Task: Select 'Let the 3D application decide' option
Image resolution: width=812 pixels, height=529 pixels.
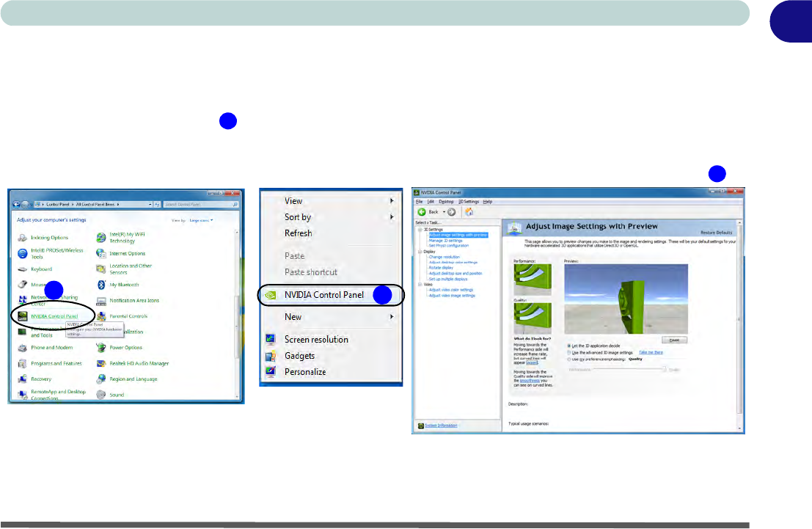Action: click(569, 345)
